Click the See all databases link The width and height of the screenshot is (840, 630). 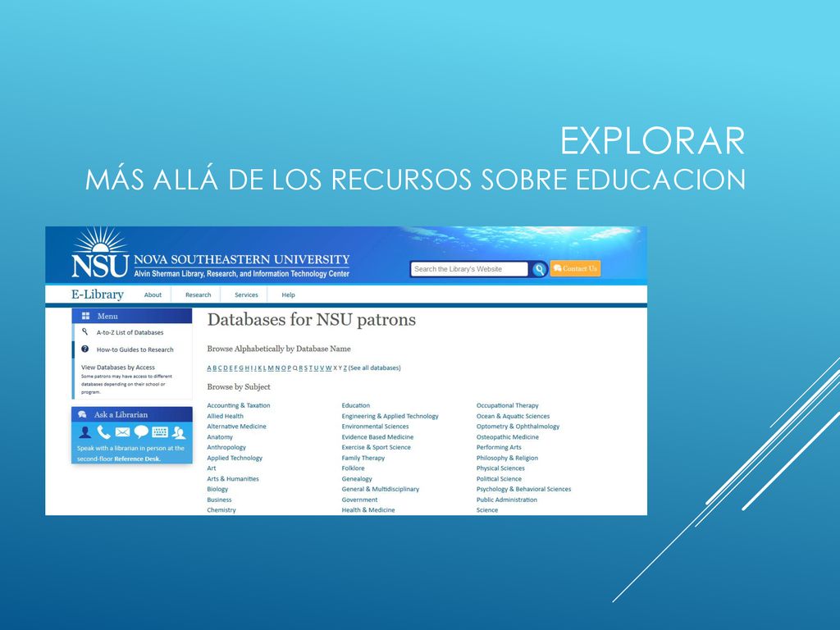pos(374,367)
